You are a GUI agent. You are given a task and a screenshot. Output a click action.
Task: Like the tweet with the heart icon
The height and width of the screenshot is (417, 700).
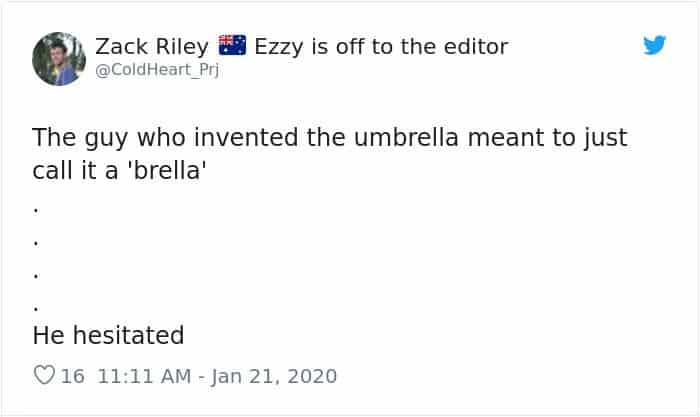pos(44,377)
